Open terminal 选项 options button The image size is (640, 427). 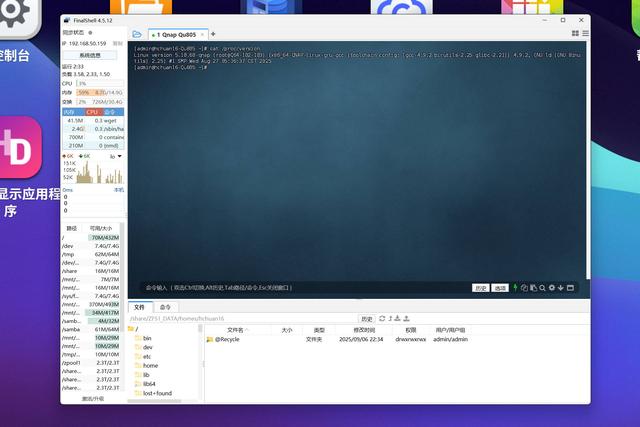pos(500,288)
